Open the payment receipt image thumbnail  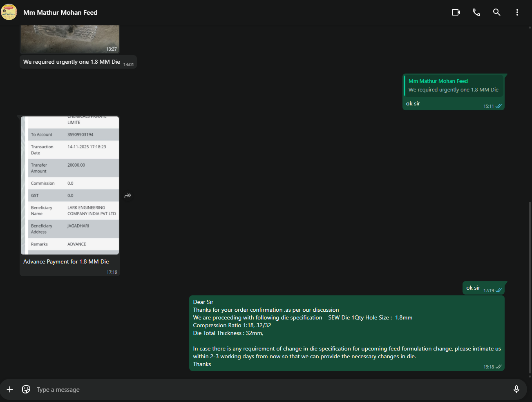click(x=70, y=185)
